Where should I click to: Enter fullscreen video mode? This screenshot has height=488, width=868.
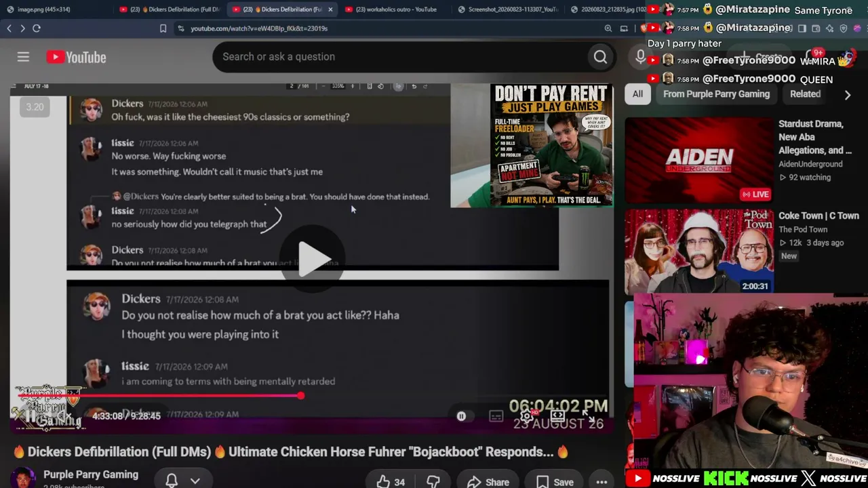click(x=587, y=415)
